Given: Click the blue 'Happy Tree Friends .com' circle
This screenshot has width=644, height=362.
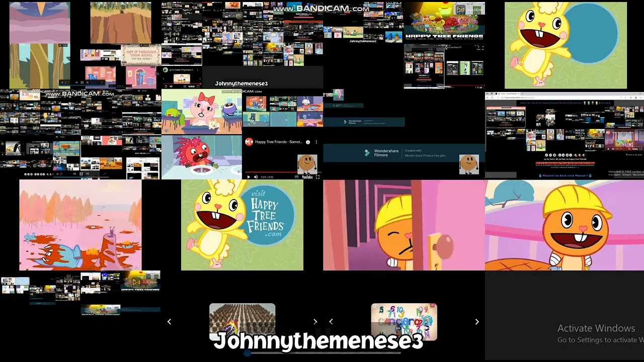Looking at the screenshot, I should click(x=265, y=215).
